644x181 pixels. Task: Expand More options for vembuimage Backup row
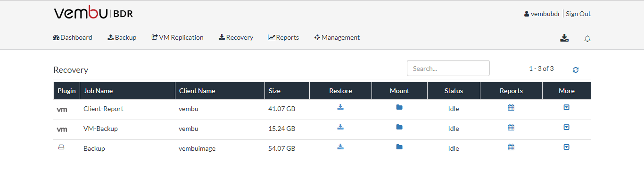pyautogui.click(x=567, y=147)
